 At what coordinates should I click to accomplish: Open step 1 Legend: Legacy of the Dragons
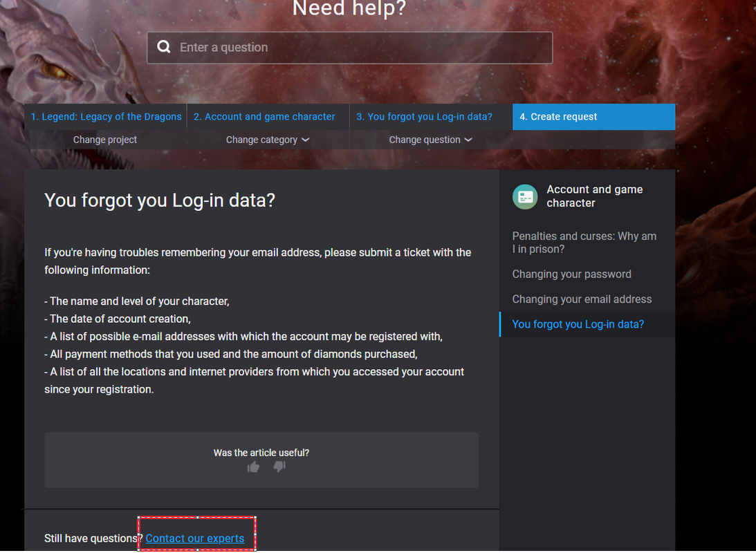click(106, 117)
